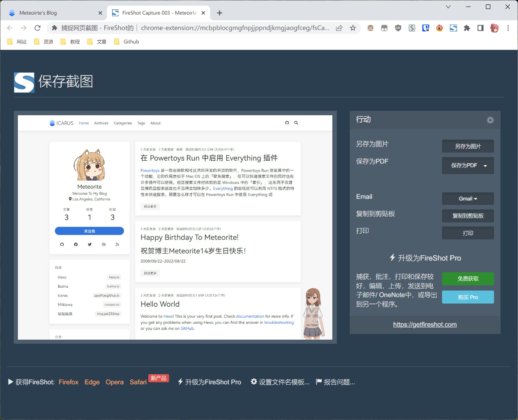
Task: Click the captured screenshot preview thumbnail
Action: coord(175,227)
